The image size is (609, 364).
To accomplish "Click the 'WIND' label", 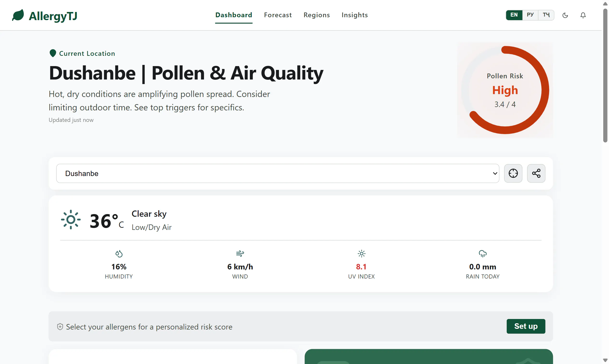I will 240,276.
